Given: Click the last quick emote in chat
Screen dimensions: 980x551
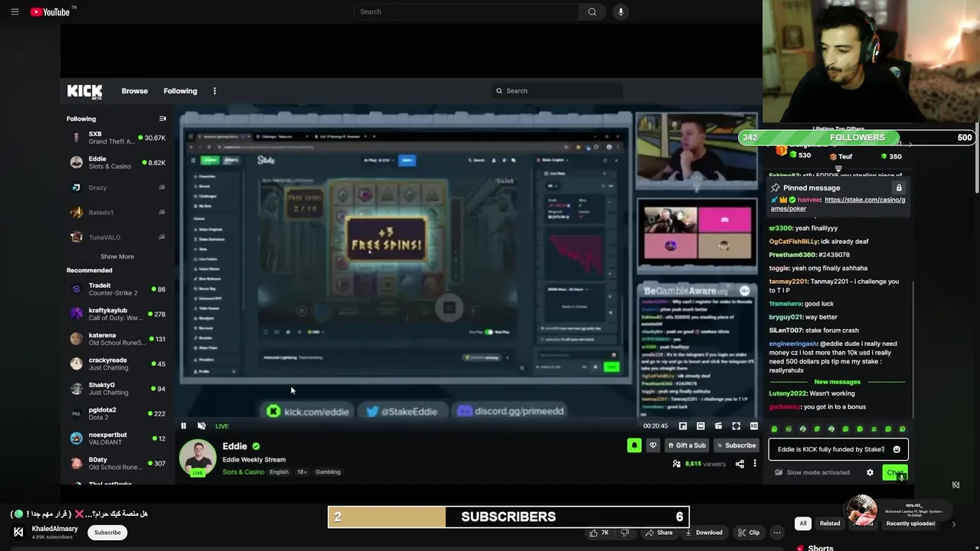Looking at the screenshot, I should [902, 429].
